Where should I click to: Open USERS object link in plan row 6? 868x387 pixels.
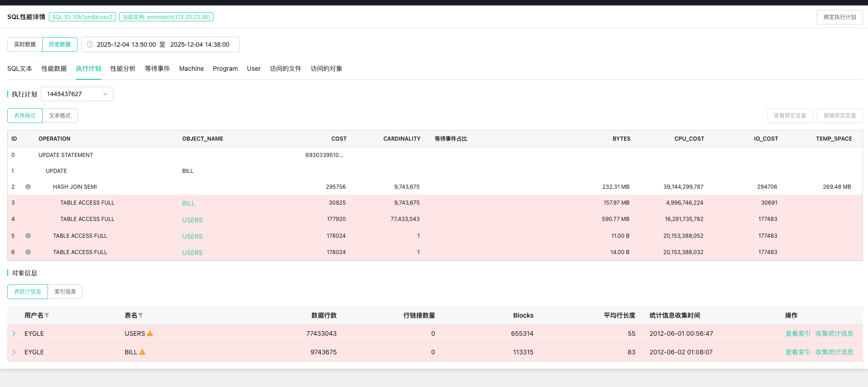(x=192, y=253)
